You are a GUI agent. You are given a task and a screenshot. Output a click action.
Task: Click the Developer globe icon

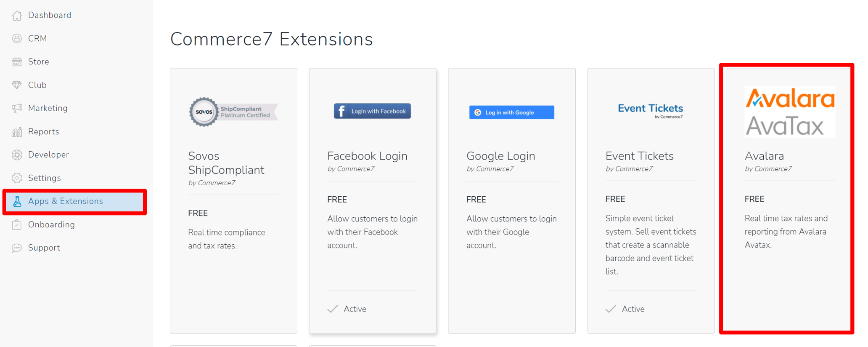point(17,154)
